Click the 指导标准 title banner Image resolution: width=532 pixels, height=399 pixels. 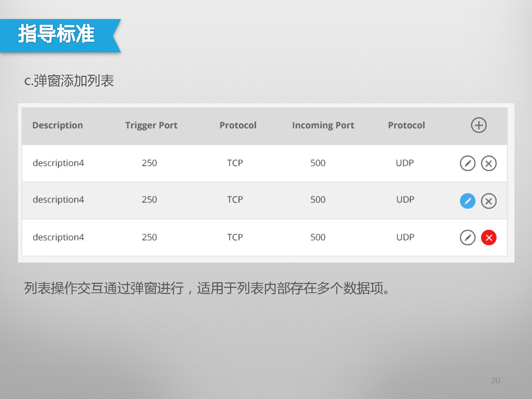point(56,34)
